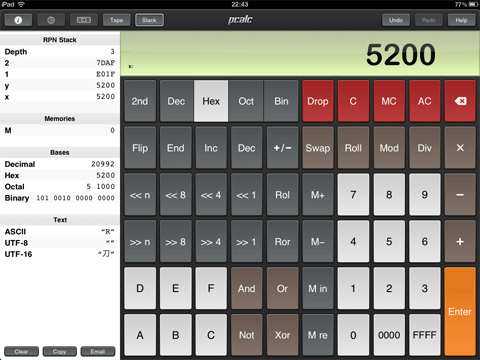Click the Email button under the stack panel
The image size is (480, 360).
tap(98, 351)
